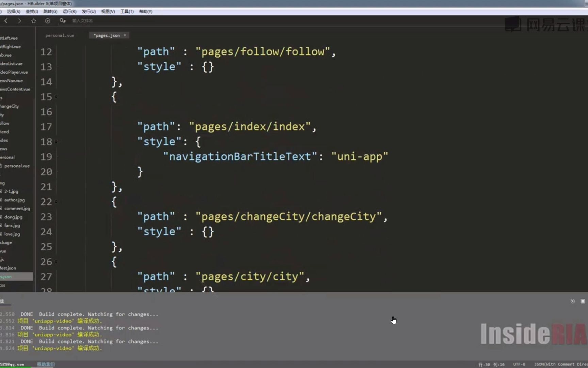
Task: Open dong.jpg in the file tree
Action: point(13,217)
